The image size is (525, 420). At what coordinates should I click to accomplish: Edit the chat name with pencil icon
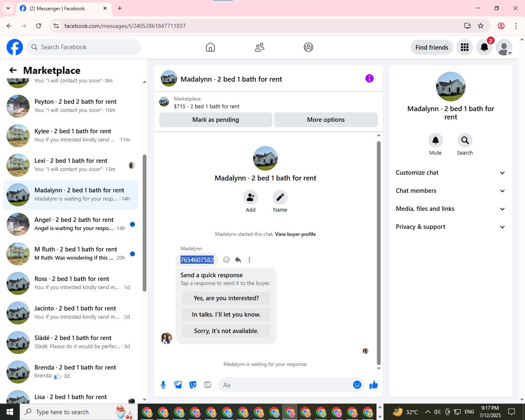click(280, 197)
